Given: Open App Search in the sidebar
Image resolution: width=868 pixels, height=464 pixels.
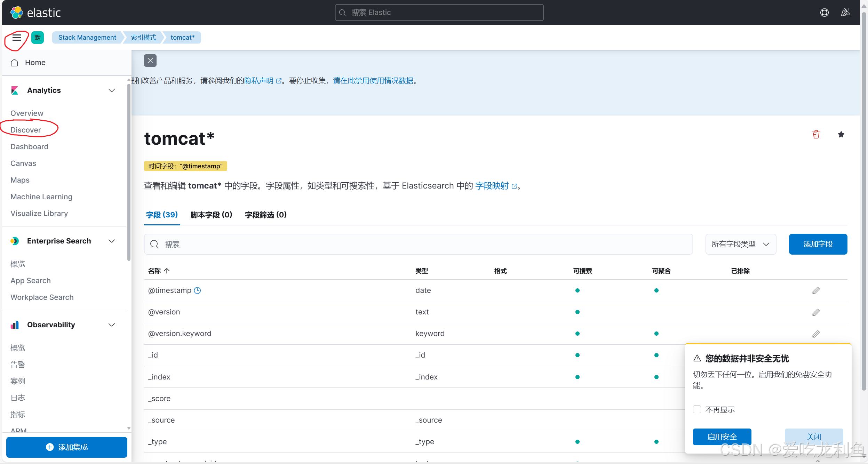Looking at the screenshot, I should [x=31, y=281].
